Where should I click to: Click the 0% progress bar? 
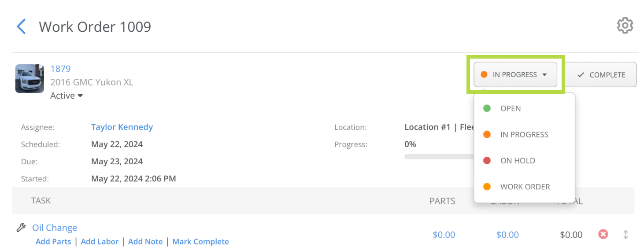coord(438,156)
